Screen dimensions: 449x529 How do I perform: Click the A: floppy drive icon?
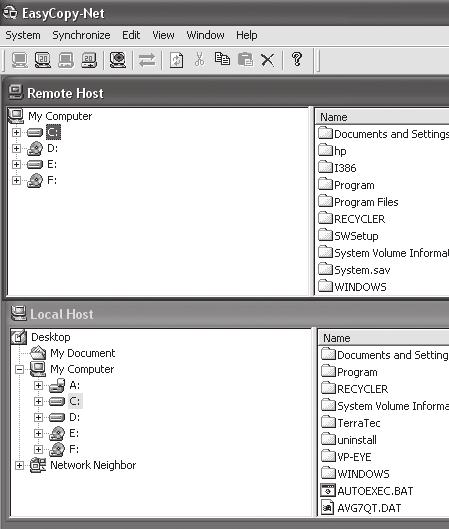(x=57, y=385)
